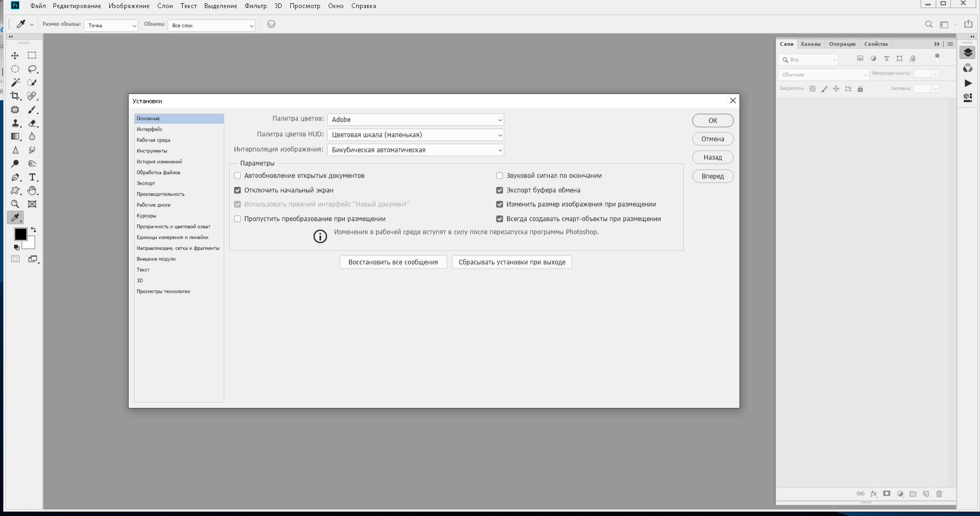This screenshot has height=516, width=980.
Task: Click the 'Назад' button
Action: pos(713,157)
